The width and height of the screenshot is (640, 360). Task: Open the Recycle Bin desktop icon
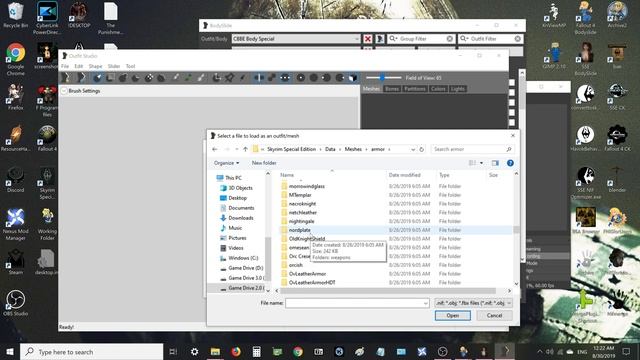tap(16, 16)
